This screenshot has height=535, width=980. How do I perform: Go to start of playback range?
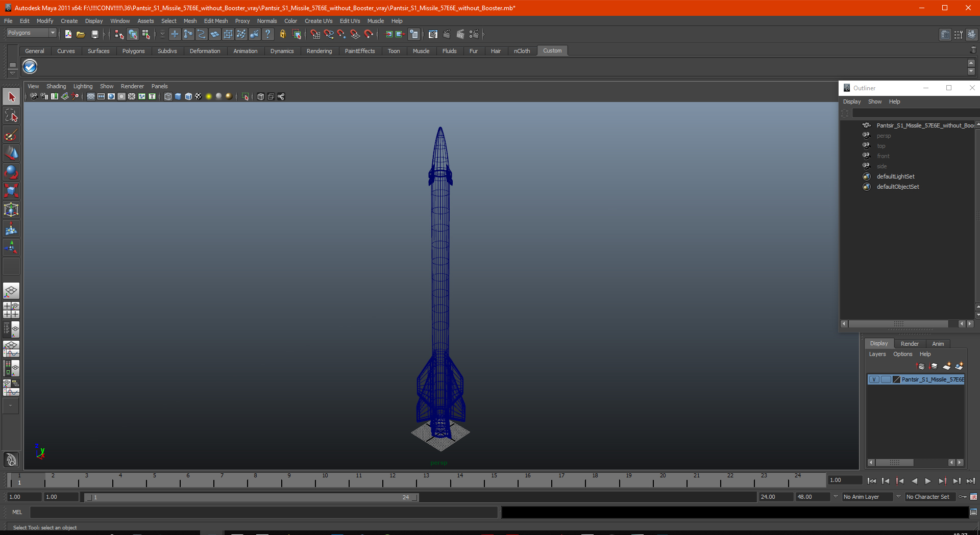(x=872, y=481)
